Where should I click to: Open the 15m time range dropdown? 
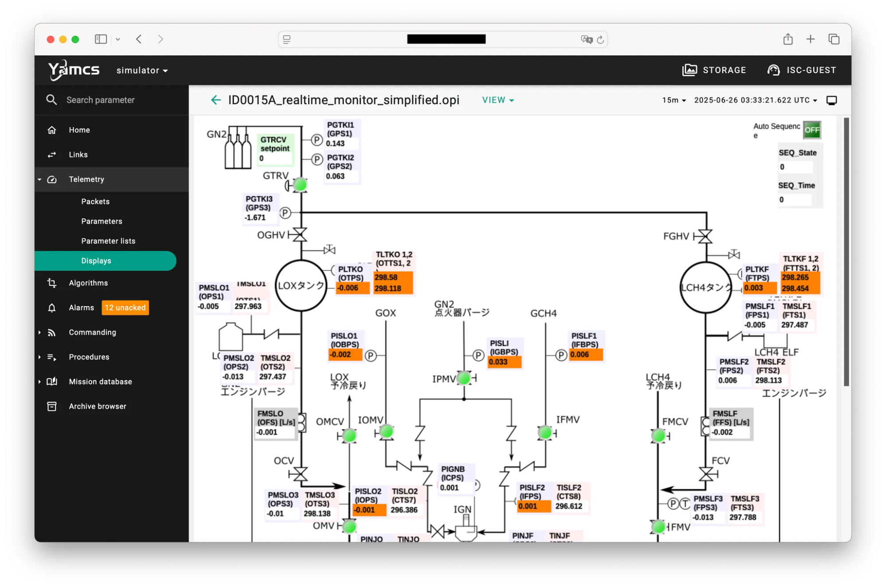coord(674,100)
